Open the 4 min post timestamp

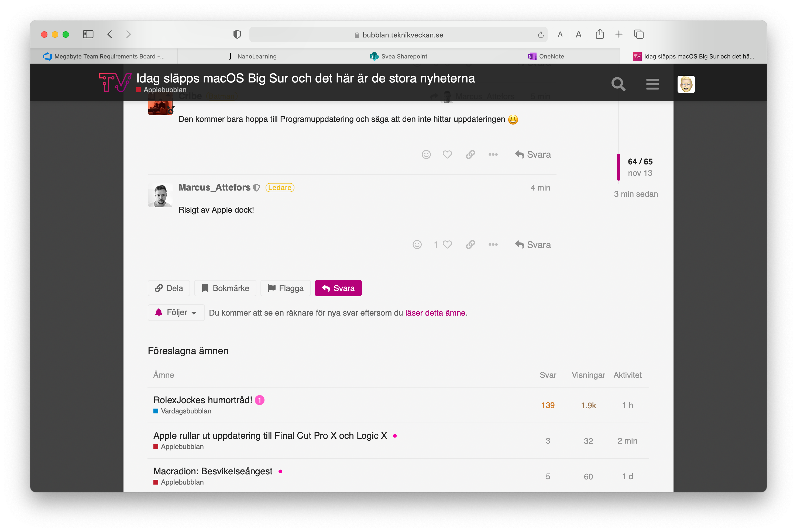coord(540,188)
